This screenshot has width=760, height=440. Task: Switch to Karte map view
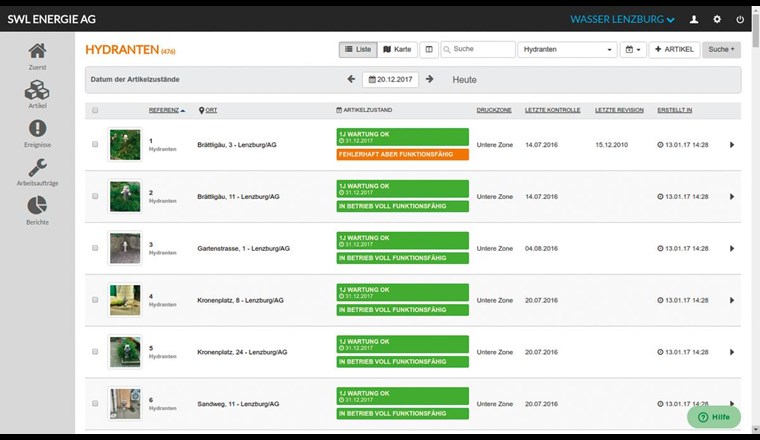click(398, 49)
